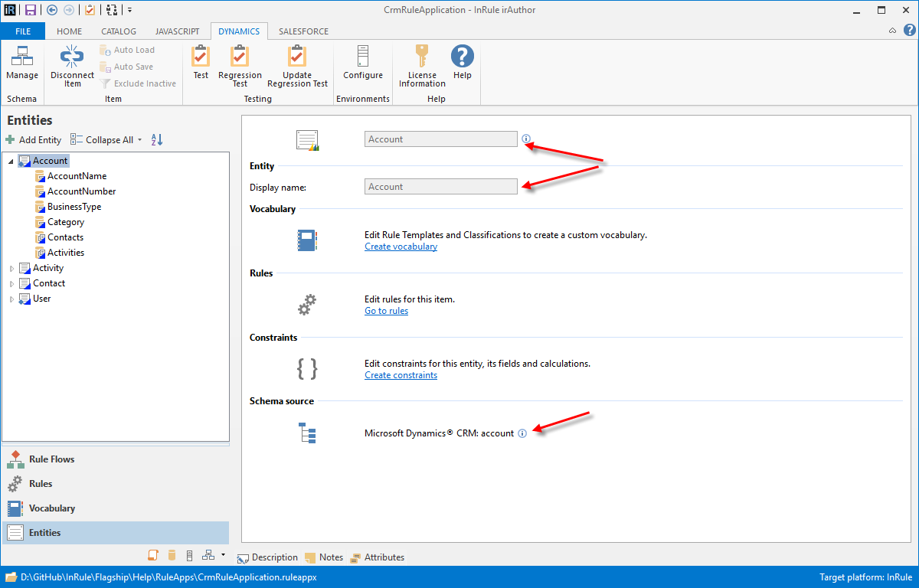Collapse the Account tree node
The width and height of the screenshot is (919, 588).
pos(11,162)
